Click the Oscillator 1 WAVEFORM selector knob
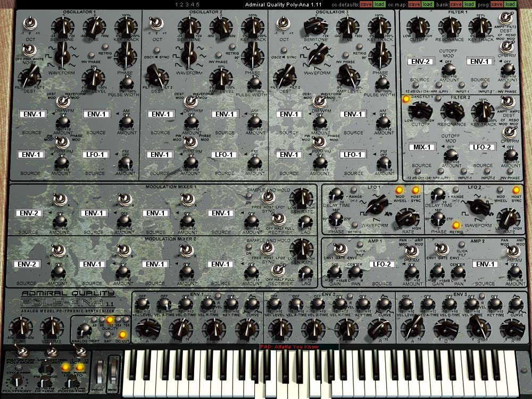The width and height of the screenshot is (532, 399). pos(62,56)
